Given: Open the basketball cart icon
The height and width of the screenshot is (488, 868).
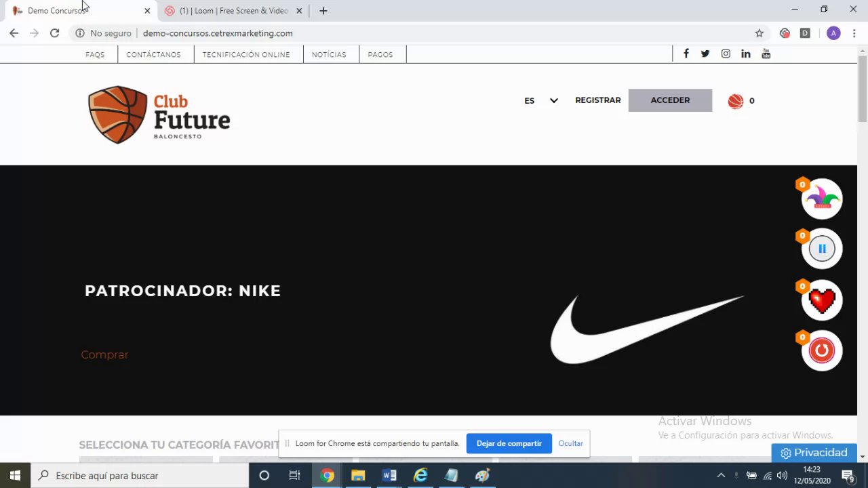Looking at the screenshot, I should pyautogui.click(x=736, y=101).
